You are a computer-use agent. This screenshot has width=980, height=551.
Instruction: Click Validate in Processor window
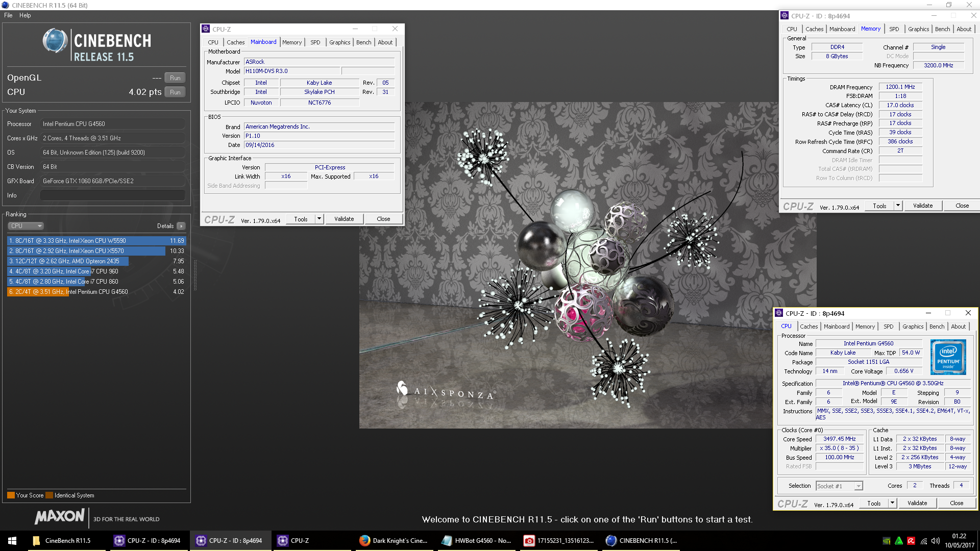click(x=917, y=503)
